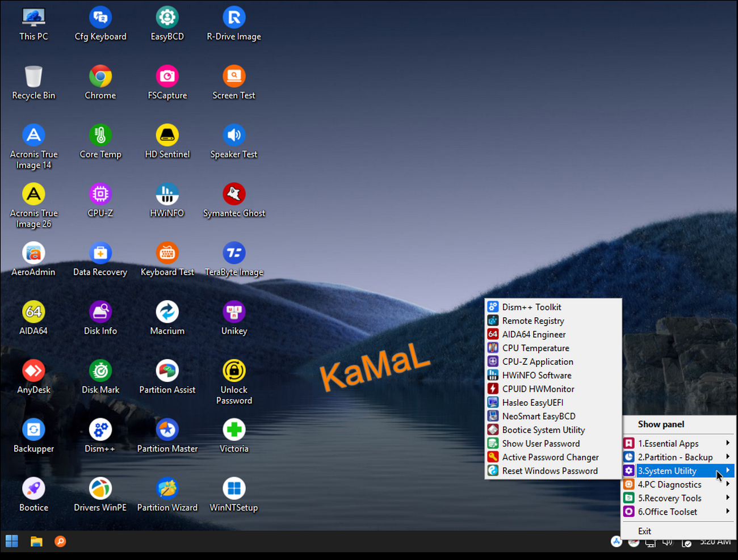The width and height of the screenshot is (738, 560).
Task: Open Keyboard Test icon
Action: (x=167, y=260)
